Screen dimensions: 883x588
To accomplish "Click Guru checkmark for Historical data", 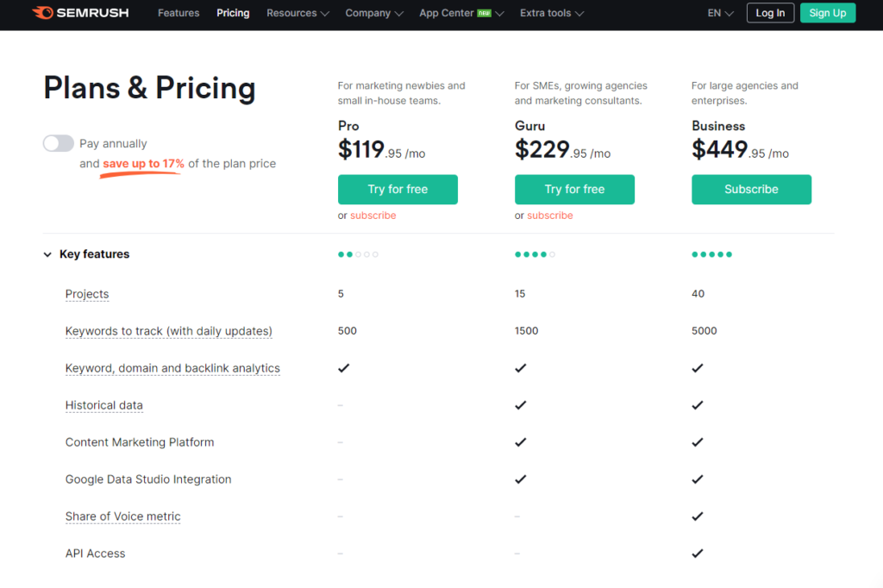I will tap(520, 405).
